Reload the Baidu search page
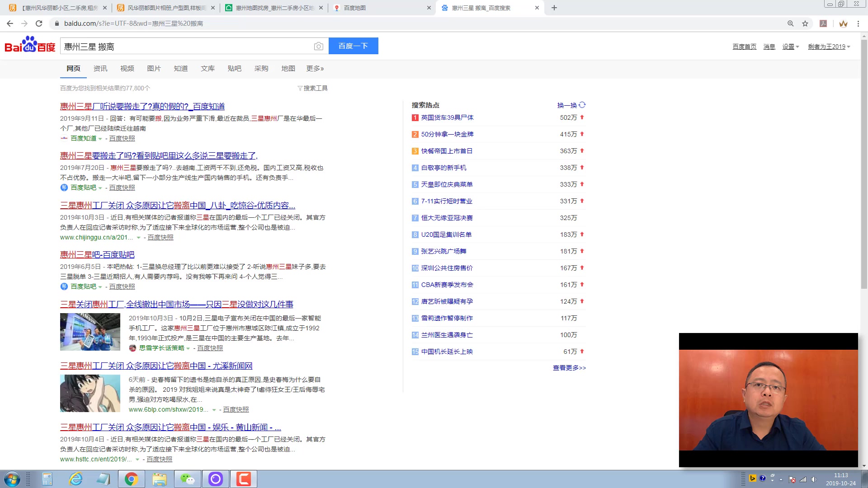This screenshot has width=868, height=488. (39, 23)
